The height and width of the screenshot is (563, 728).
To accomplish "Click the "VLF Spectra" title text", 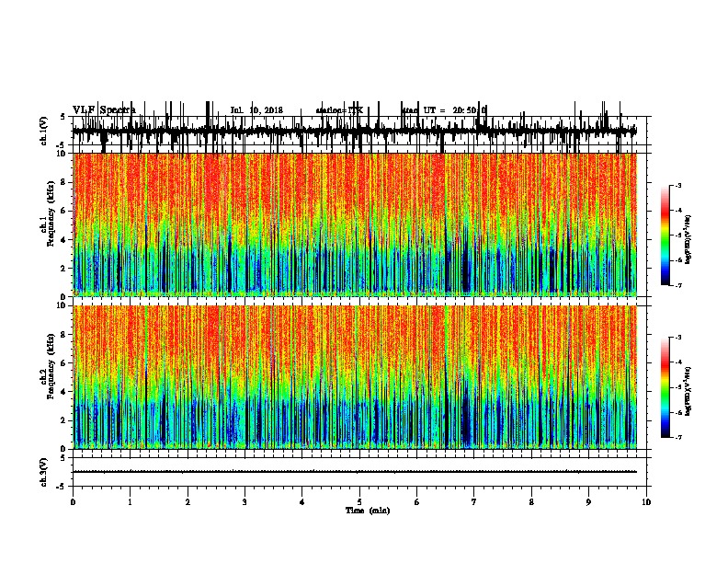I will pyautogui.click(x=104, y=110).
